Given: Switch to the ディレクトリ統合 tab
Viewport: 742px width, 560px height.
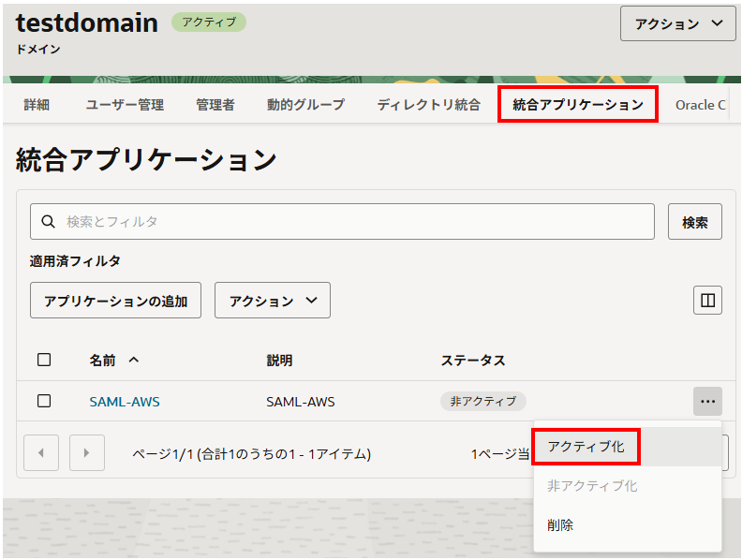Looking at the screenshot, I should click(x=429, y=105).
